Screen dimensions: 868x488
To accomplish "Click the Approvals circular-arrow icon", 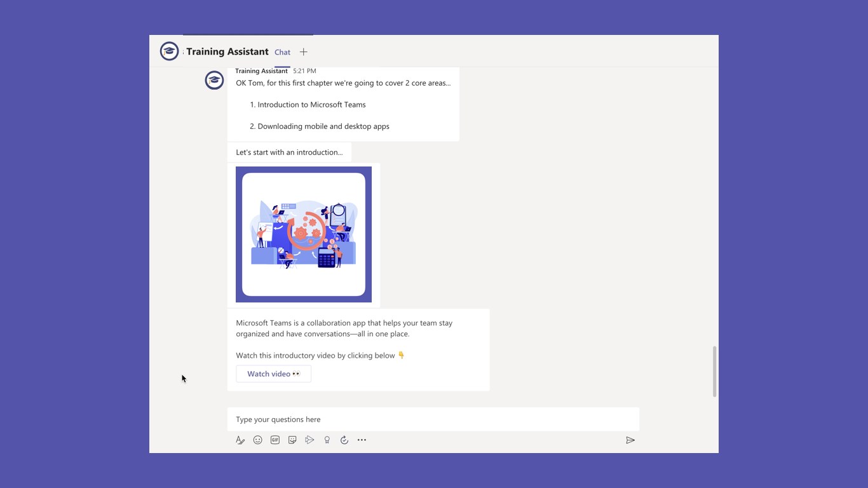I will pyautogui.click(x=344, y=440).
